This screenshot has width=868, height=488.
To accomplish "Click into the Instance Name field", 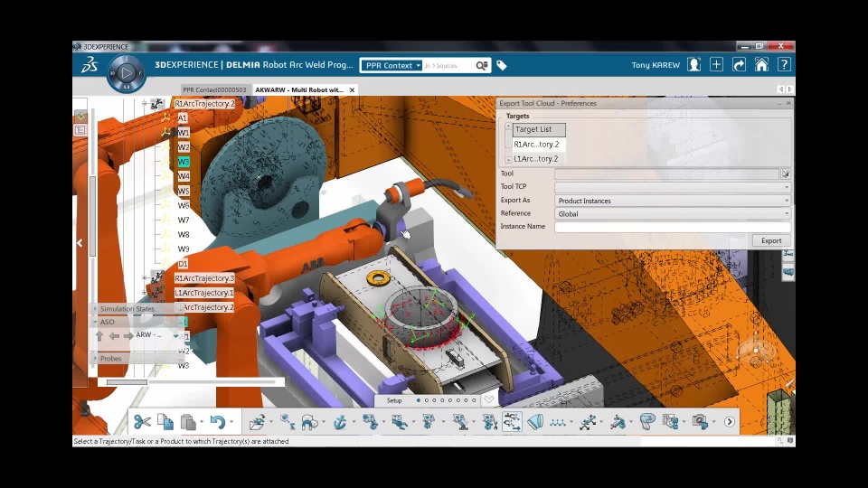I will coord(673,227).
